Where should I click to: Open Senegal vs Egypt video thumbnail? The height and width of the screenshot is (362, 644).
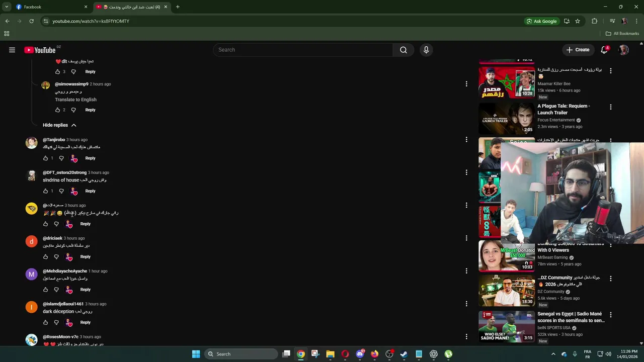pos(507,327)
